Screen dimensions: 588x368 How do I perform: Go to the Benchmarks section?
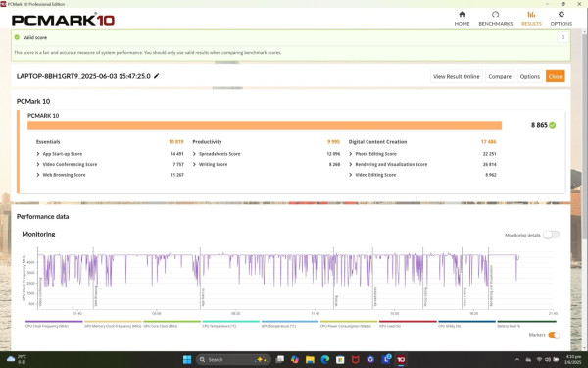[495, 18]
